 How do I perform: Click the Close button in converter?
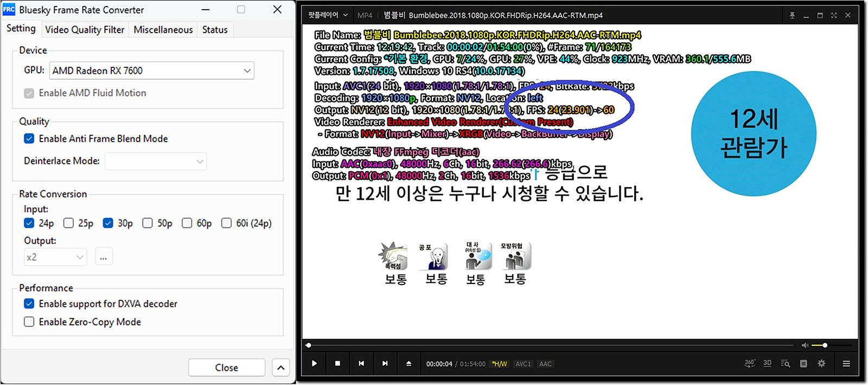pos(226,368)
